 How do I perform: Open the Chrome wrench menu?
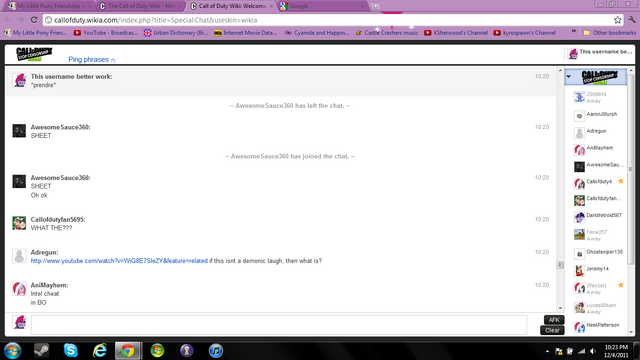(632, 20)
